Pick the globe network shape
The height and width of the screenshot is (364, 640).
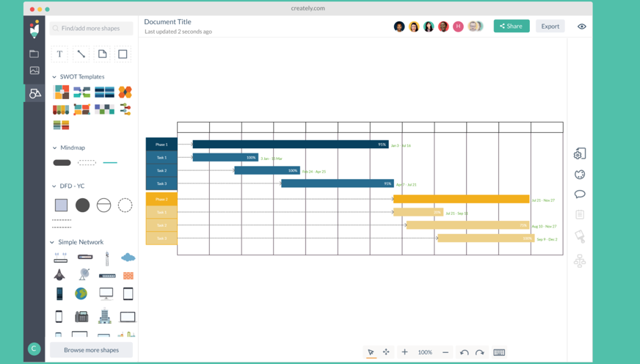tap(81, 294)
